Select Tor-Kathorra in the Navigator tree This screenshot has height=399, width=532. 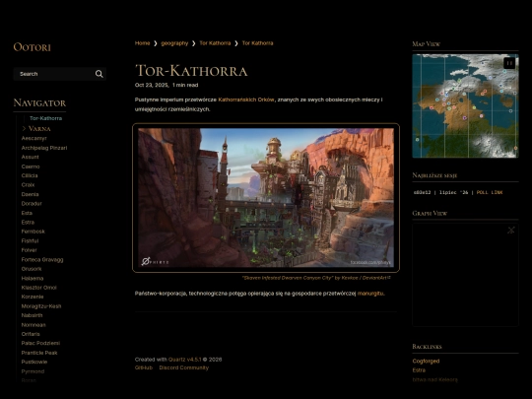point(45,118)
